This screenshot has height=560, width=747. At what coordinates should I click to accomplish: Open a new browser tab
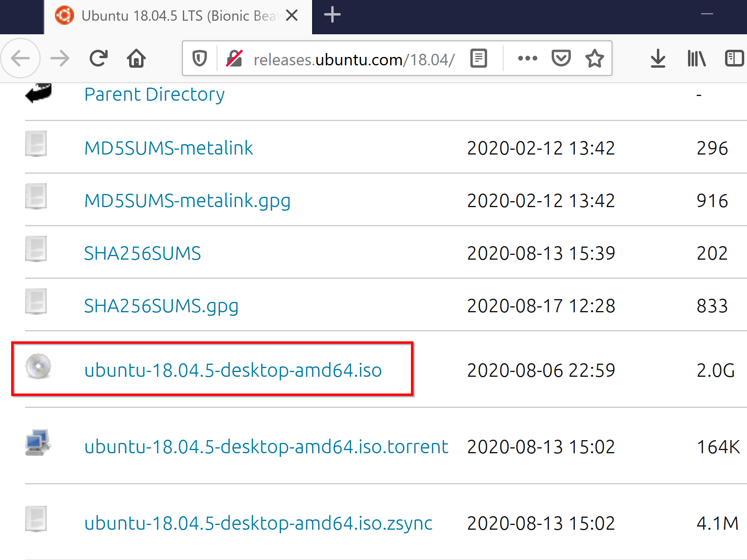tap(332, 15)
